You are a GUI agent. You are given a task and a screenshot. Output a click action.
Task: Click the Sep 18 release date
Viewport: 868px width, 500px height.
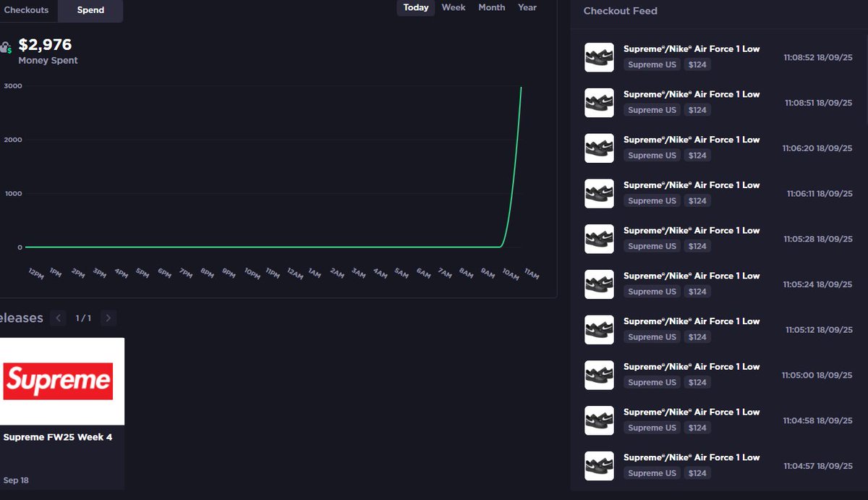click(x=16, y=480)
